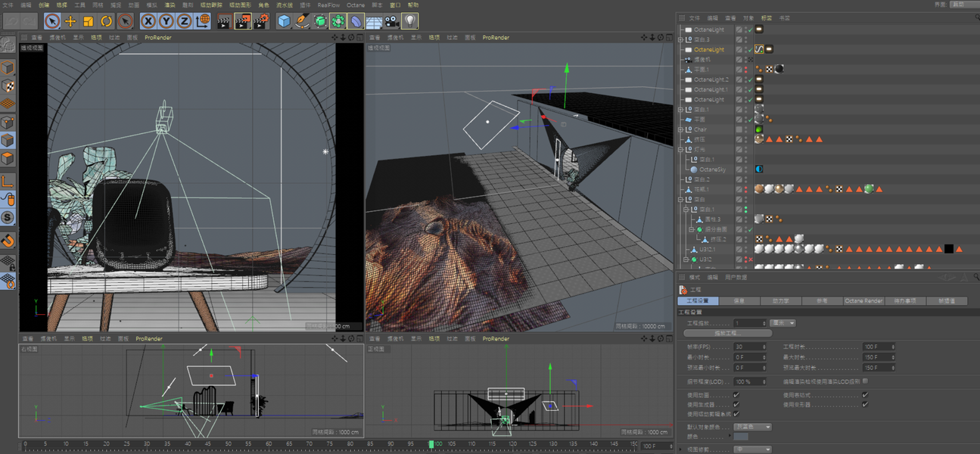Click the Cube primitive icon

(284, 22)
